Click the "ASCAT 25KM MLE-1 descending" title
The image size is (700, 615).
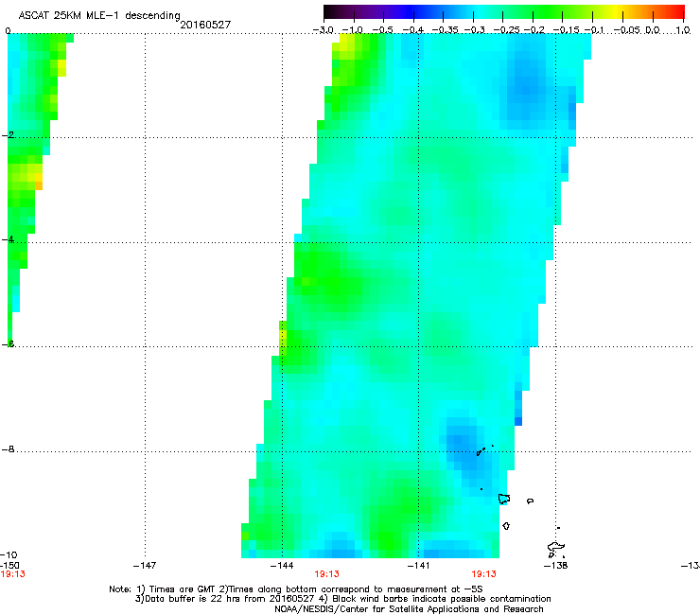[x=99, y=15]
